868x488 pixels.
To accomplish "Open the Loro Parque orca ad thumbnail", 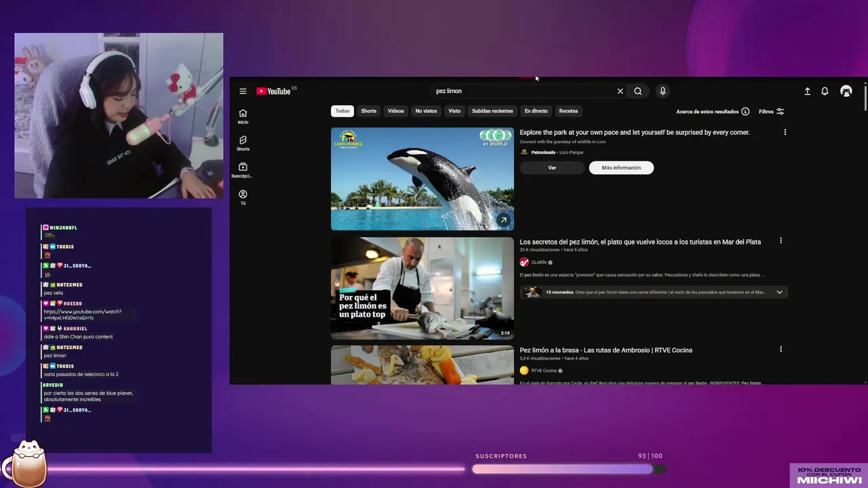I will (422, 179).
